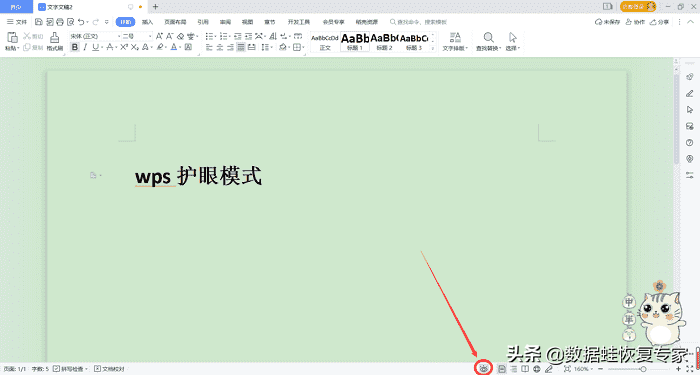Image resolution: width=700 pixels, height=375 pixels.
Task: Click the numbered list icon
Action: coord(224,36)
